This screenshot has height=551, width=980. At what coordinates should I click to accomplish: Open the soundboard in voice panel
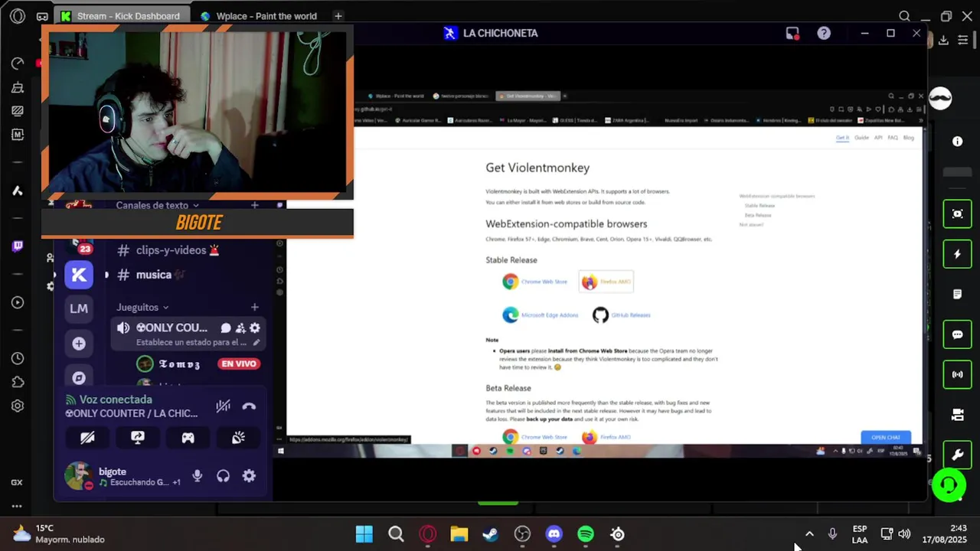pos(238,438)
